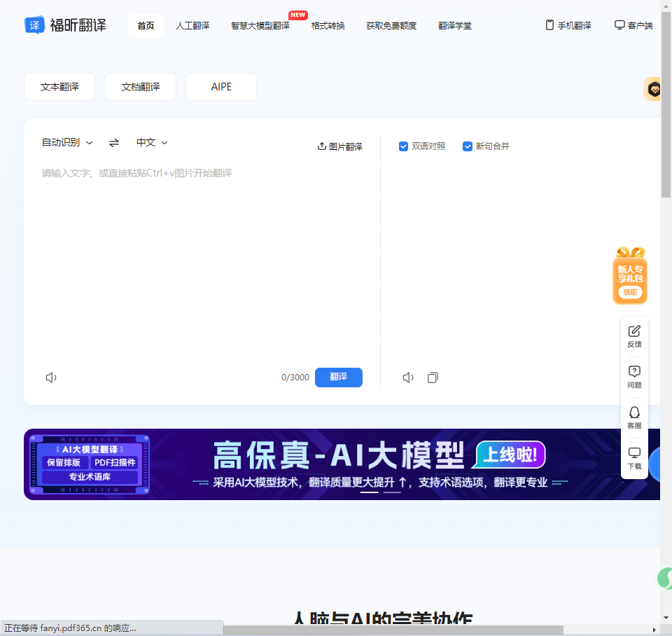Image resolution: width=672 pixels, height=636 pixels.
Task: Open 智慧大模型翻译 nav item
Action: pos(260,25)
